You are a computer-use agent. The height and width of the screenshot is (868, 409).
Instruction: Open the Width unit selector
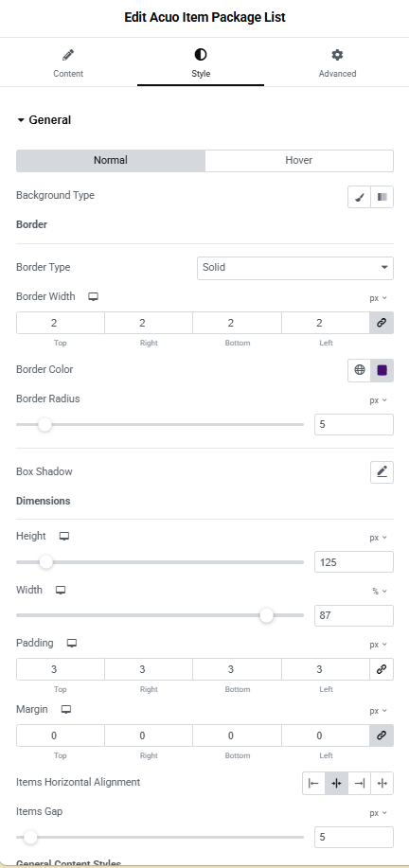tap(380, 592)
